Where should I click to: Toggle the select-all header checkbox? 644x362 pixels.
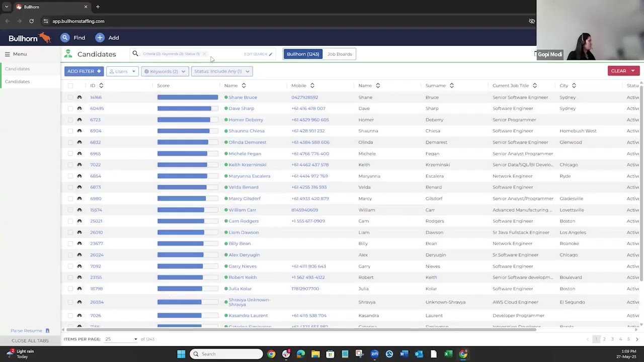click(x=70, y=85)
